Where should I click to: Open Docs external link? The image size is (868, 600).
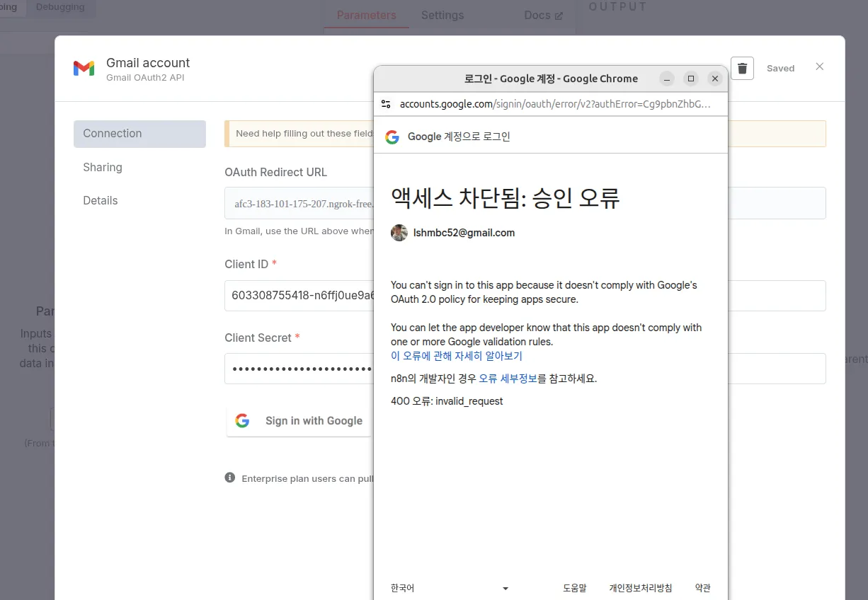543,15
